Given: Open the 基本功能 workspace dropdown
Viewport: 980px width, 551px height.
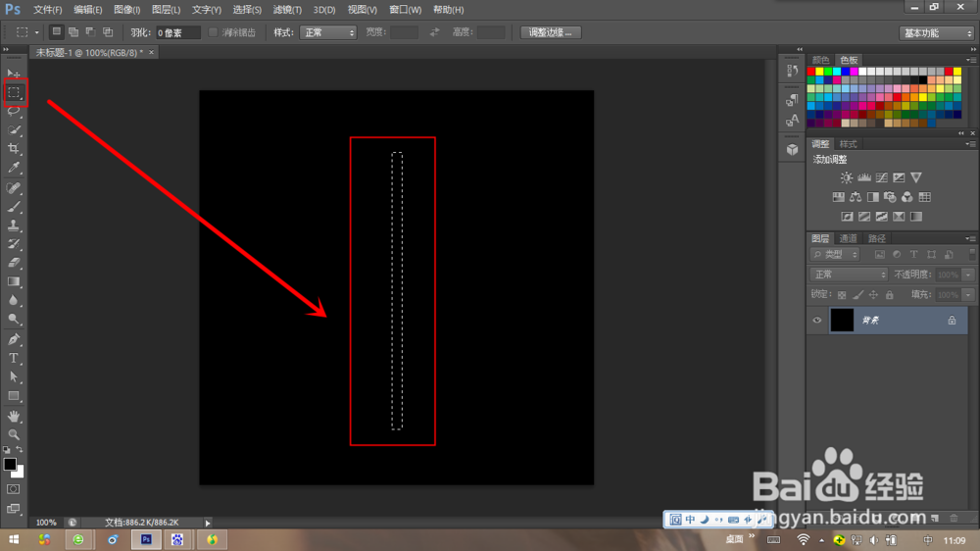Looking at the screenshot, I should (937, 33).
